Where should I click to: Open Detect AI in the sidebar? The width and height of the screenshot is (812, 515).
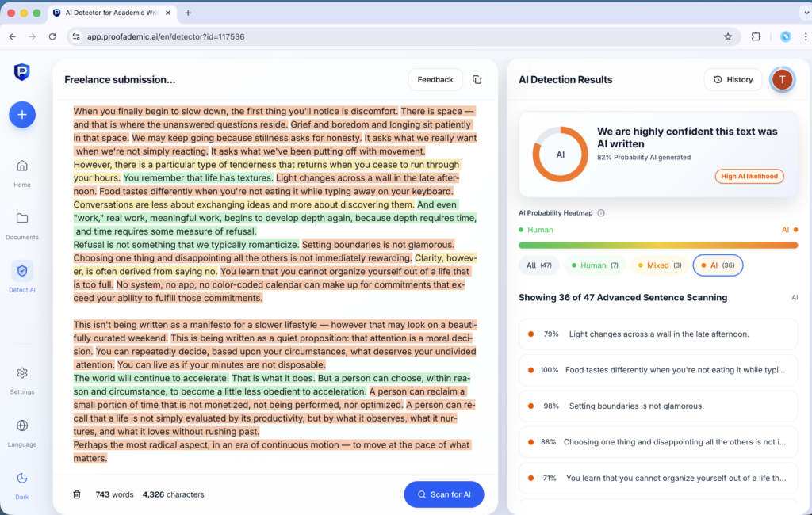click(21, 277)
